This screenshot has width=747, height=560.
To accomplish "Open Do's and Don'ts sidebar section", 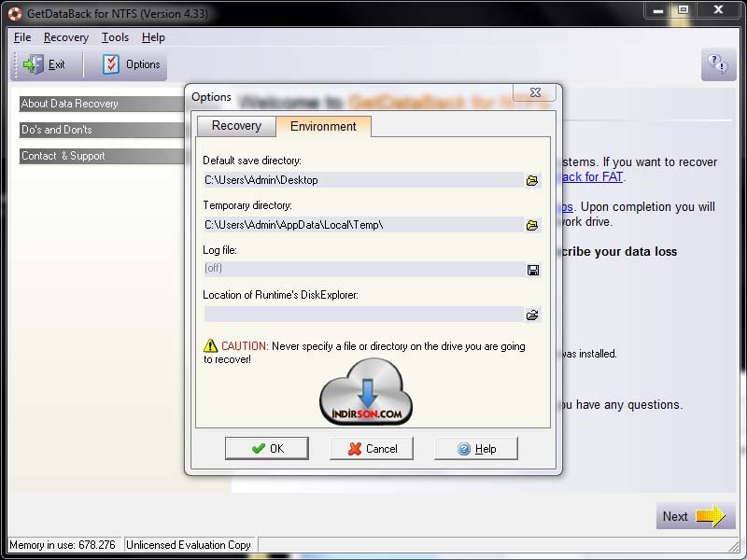I will tap(102, 130).
